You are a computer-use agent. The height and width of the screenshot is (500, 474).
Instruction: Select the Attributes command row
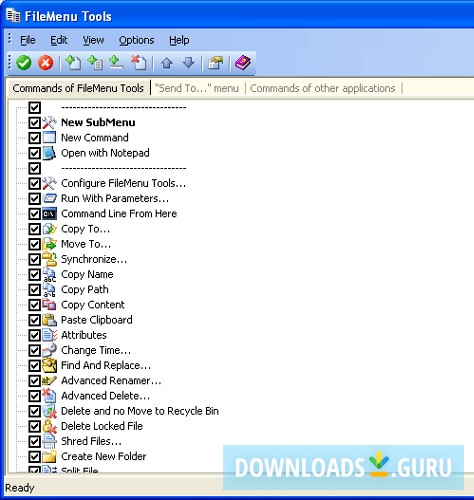pos(84,335)
